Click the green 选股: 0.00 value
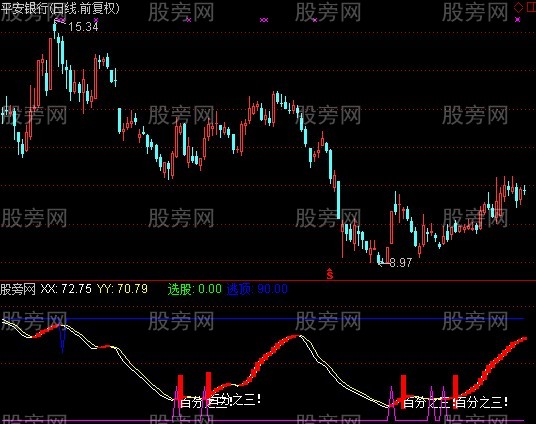Image resolution: width=536 pixels, height=424 pixels. pos(195,289)
